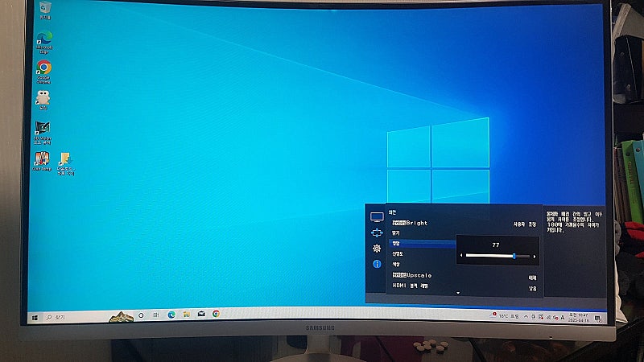Screen dimensions: 644x362
Task: Click the value 77 above the slider
Action: pyautogui.click(x=496, y=245)
